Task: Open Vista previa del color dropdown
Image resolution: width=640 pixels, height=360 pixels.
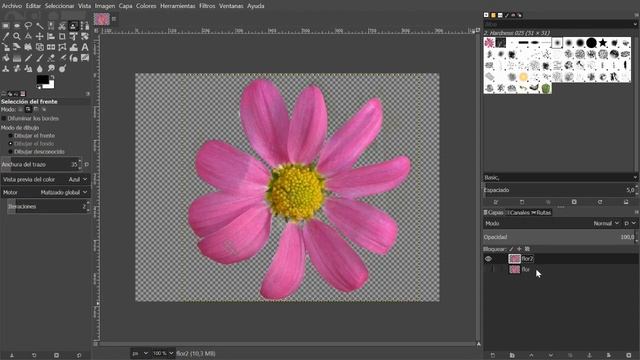Action: [x=45, y=179]
